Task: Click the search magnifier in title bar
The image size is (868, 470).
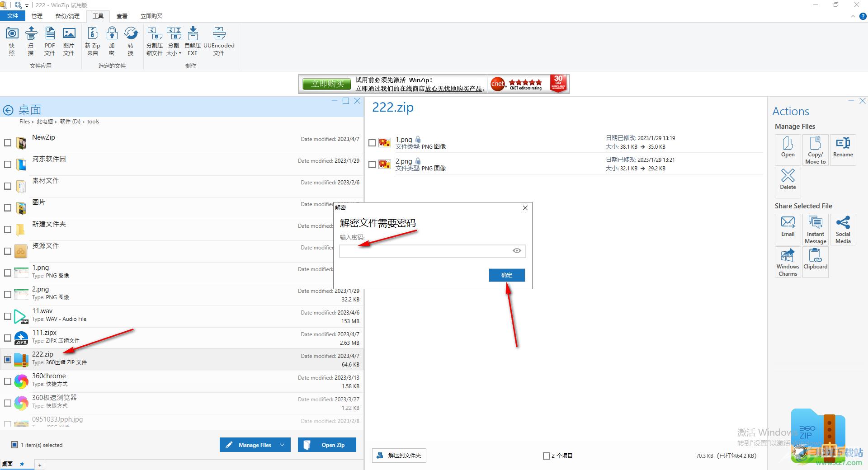Action: (18, 5)
